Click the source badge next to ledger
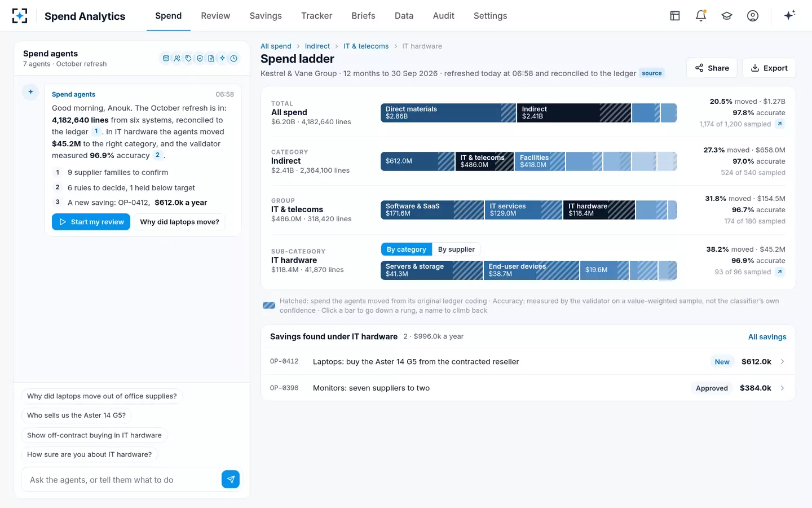Image resolution: width=812 pixels, height=508 pixels. [x=652, y=73]
